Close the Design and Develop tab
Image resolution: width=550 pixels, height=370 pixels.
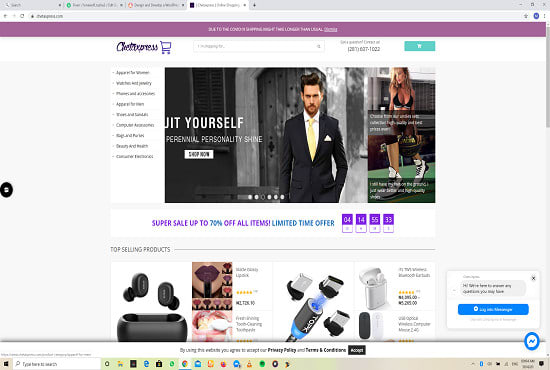(x=183, y=5)
